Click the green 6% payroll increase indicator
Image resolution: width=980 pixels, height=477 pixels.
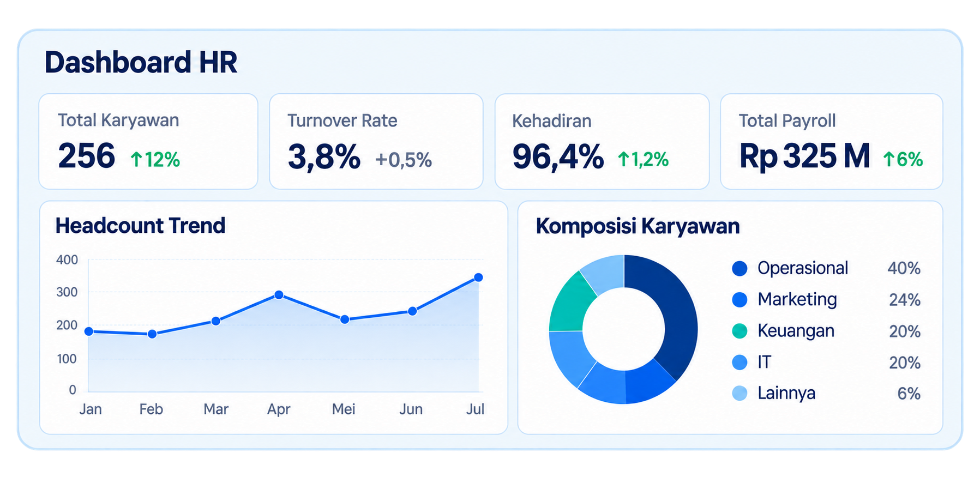click(x=903, y=160)
